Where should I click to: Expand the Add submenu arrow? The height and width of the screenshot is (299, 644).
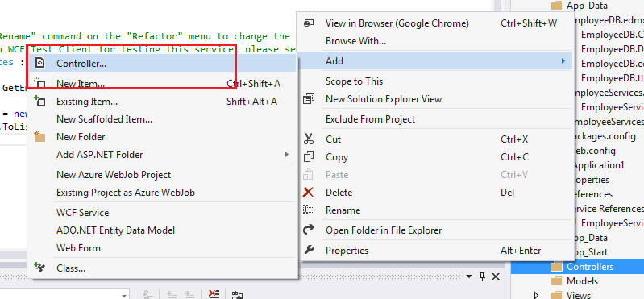(563, 61)
